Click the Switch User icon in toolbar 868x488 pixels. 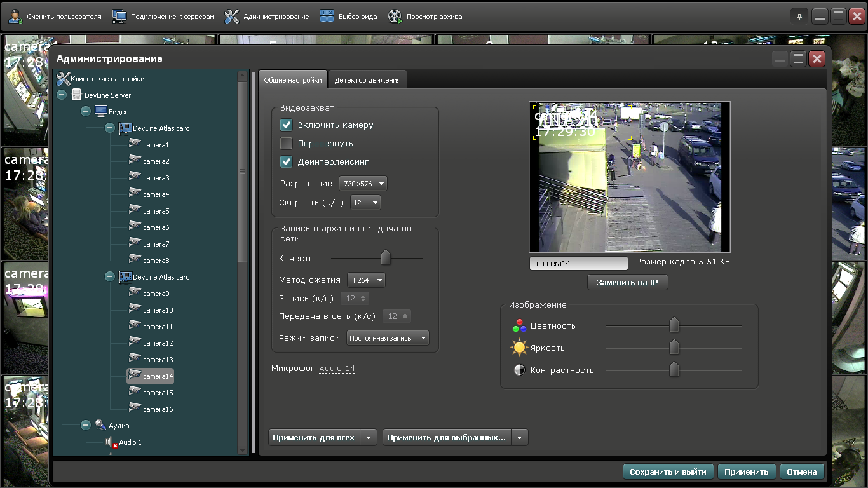(x=16, y=17)
